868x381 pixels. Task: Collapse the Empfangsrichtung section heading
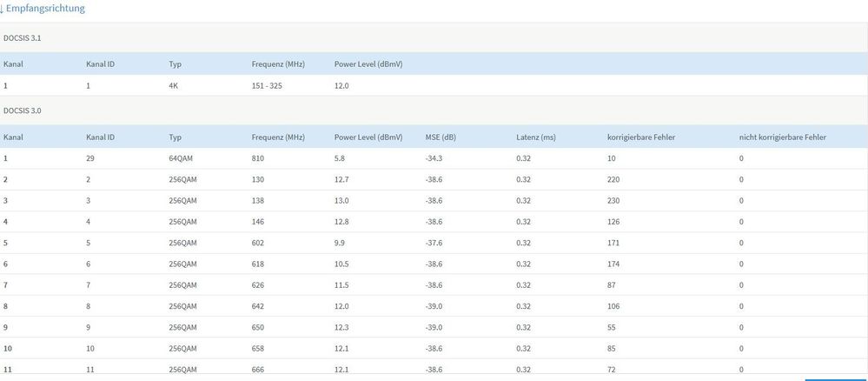[45, 8]
